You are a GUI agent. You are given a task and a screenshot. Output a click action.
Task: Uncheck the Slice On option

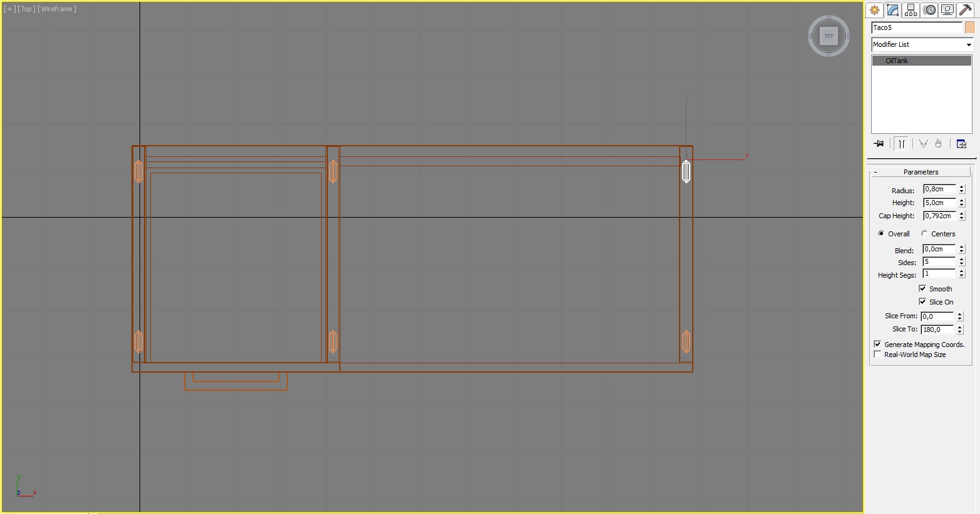click(922, 301)
